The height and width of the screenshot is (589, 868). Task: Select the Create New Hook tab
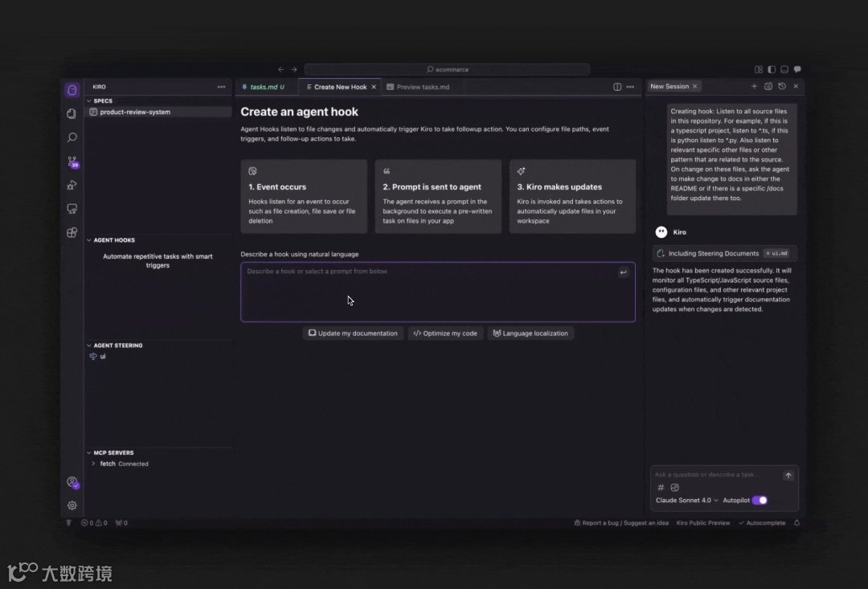tap(339, 87)
